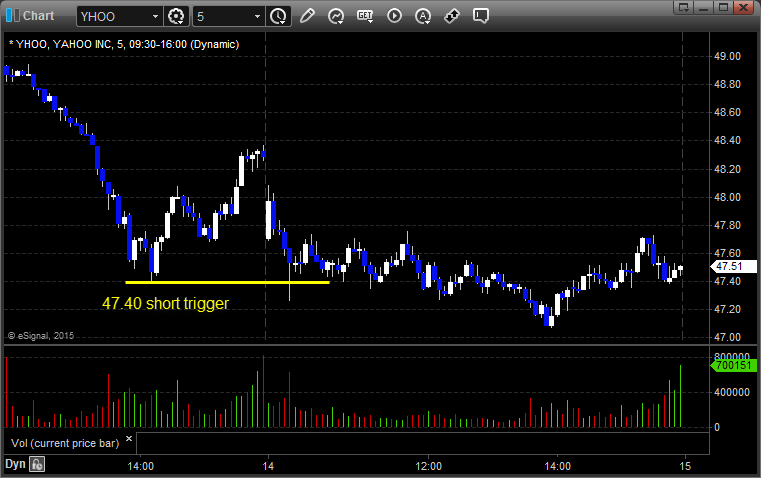Select the 47.40 short trigger annotation
The image size is (761, 478).
[165, 303]
